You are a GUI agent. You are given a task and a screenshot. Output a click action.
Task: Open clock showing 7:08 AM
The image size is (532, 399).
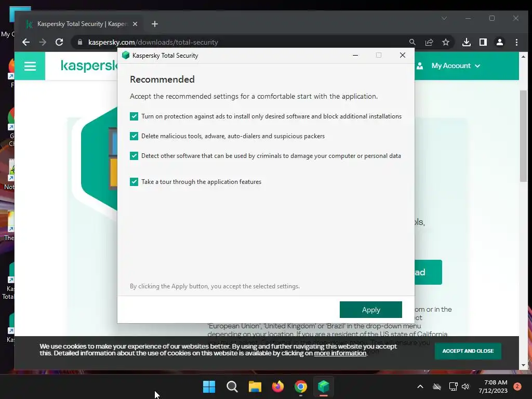coord(493,387)
